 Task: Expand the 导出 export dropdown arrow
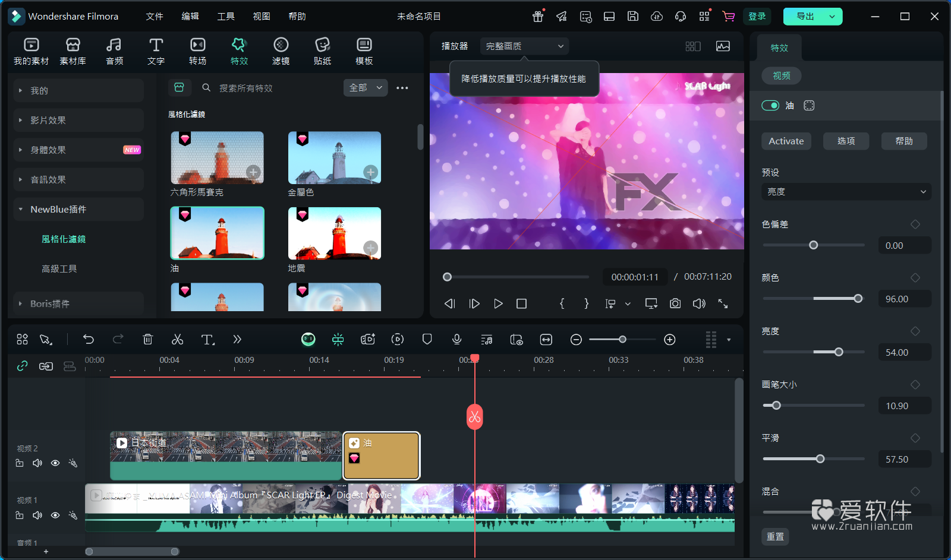coord(833,17)
